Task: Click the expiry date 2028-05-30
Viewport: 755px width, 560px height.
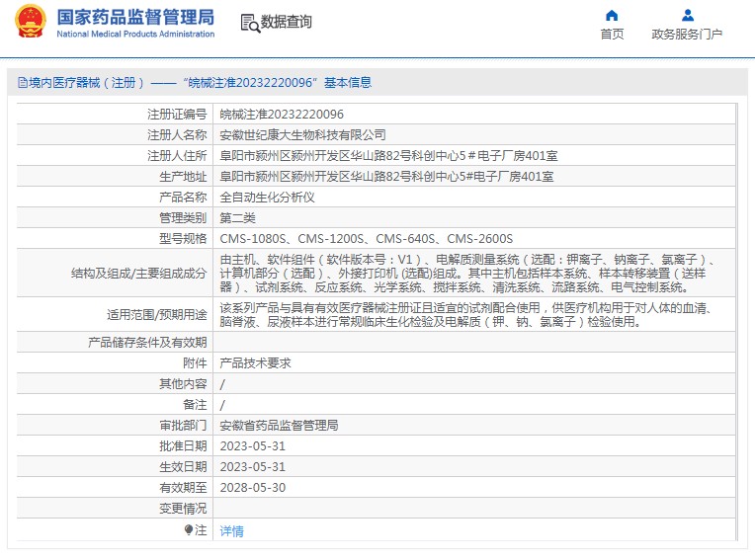Action: tap(252, 488)
